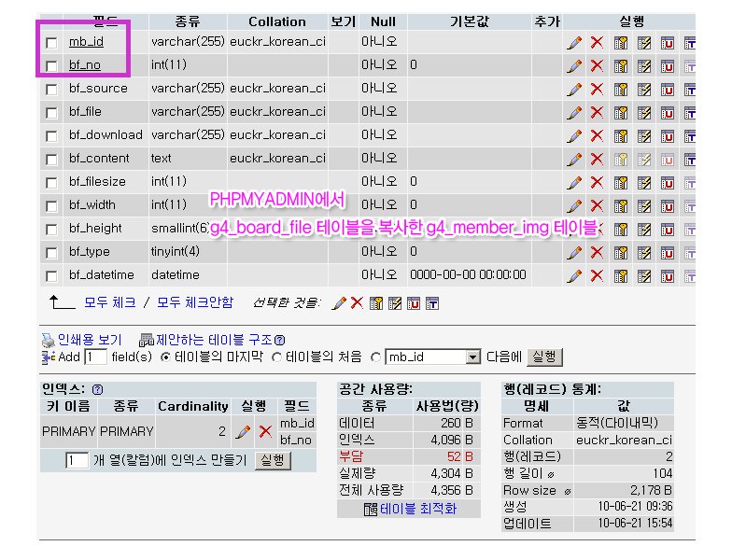Click the edit pencil icon for bf_source

pos(574,89)
